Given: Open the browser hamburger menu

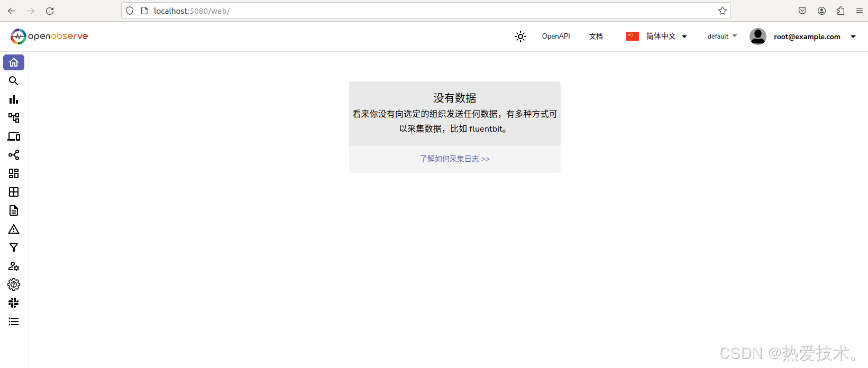Looking at the screenshot, I should tap(860, 11).
